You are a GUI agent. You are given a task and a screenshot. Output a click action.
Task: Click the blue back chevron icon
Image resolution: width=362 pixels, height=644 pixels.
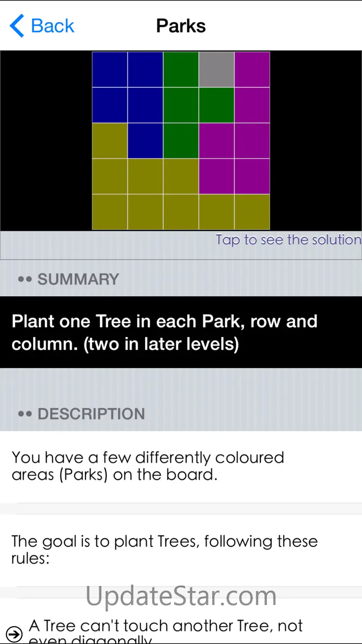[17, 26]
